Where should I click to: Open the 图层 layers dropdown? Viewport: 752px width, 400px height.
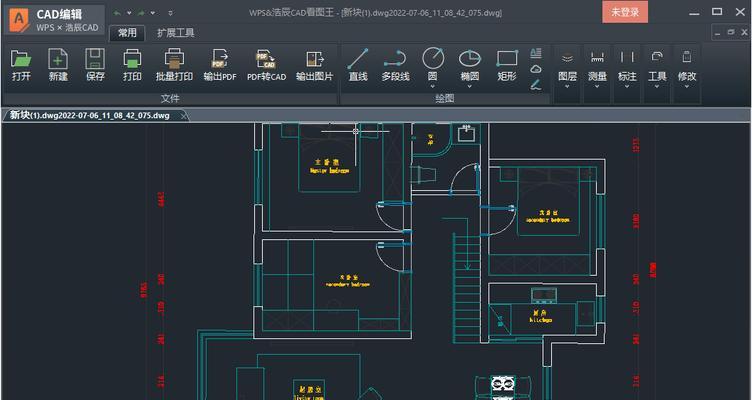[567, 70]
